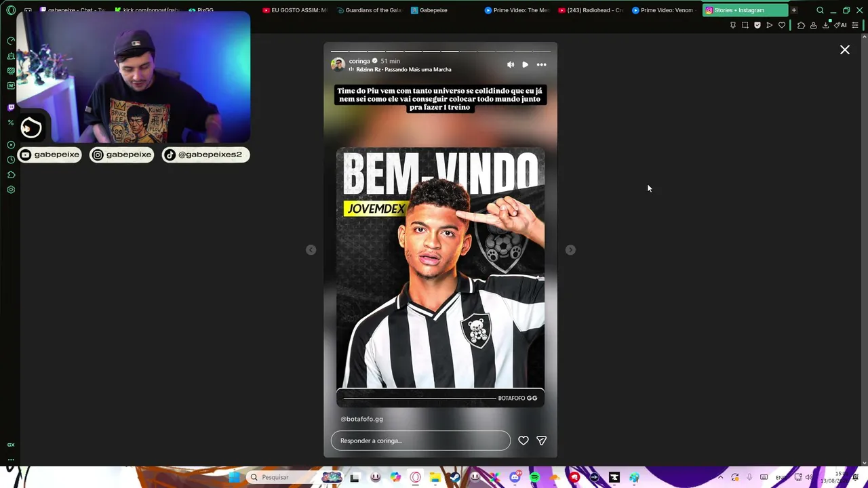The height and width of the screenshot is (488, 868).
Task: Switch to the '(243) Radiohead' tab
Action: point(591,10)
